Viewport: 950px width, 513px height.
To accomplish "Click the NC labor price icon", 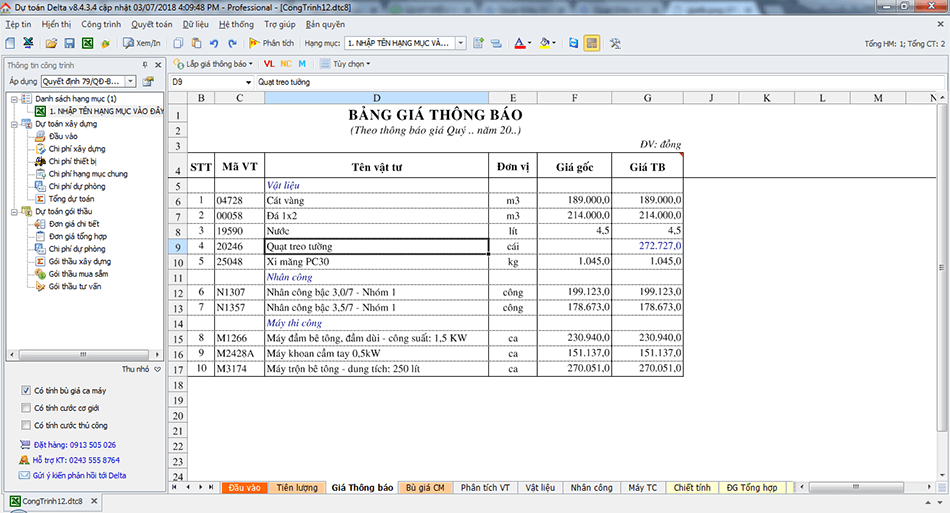I will [x=285, y=64].
